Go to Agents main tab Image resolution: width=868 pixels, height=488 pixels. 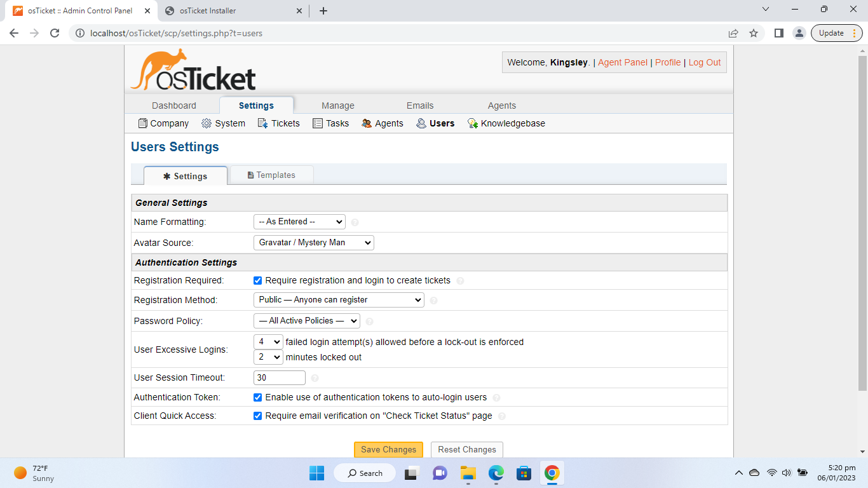click(502, 105)
